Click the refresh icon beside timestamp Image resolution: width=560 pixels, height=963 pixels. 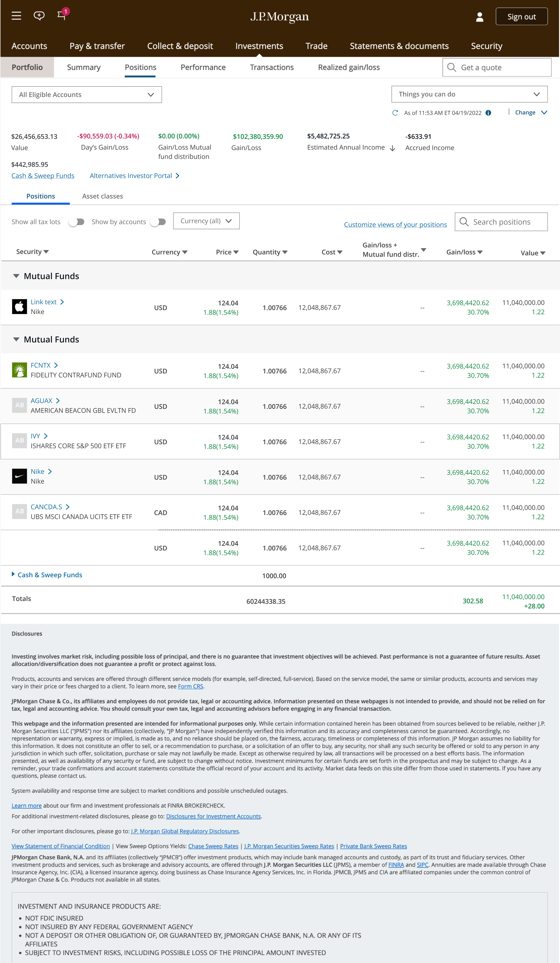[x=395, y=113]
